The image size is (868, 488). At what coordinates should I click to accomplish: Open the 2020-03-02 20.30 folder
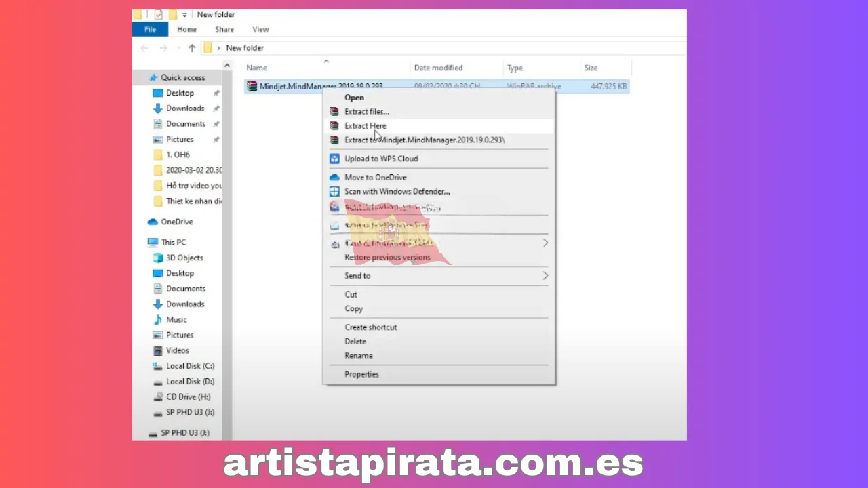[x=193, y=171]
